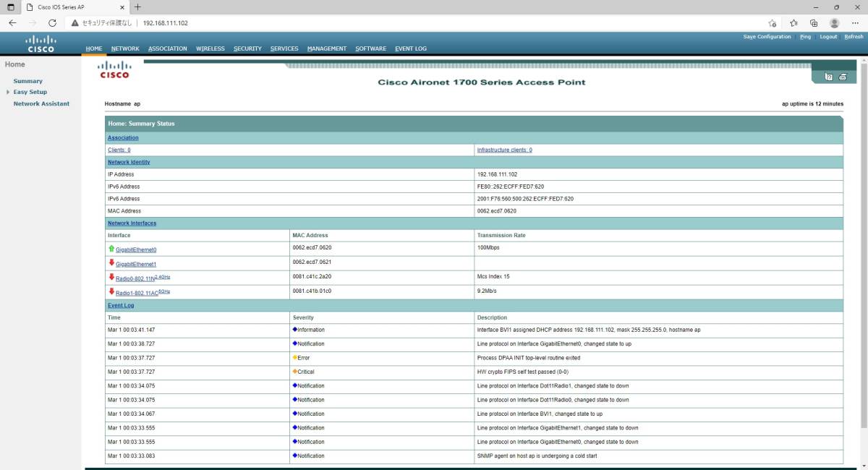This screenshot has height=470, width=868.
Task: Open the Network Interfaces section link
Action: [132, 223]
